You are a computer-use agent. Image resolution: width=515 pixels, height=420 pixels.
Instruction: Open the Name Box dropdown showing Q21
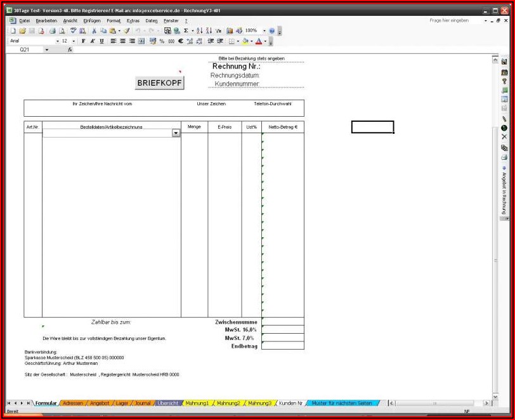click(46, 49)
